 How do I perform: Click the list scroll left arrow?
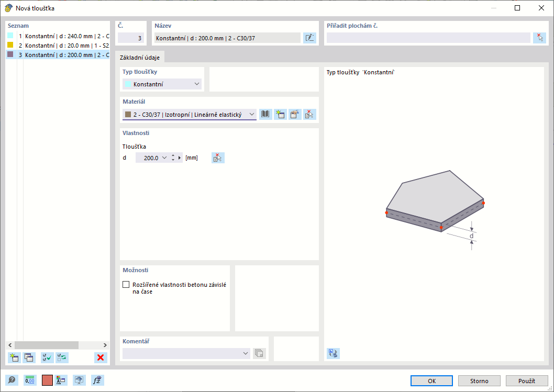10,345
